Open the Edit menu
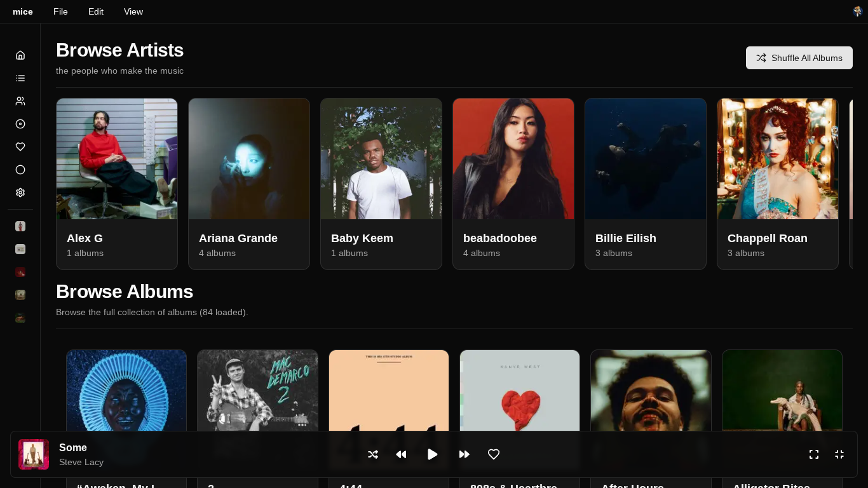 [x=96, y=11]
